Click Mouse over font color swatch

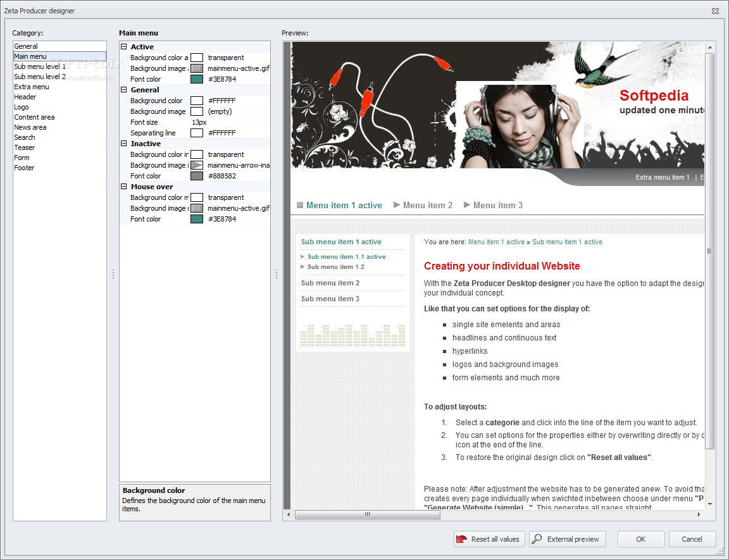click(x=197, y=219)
